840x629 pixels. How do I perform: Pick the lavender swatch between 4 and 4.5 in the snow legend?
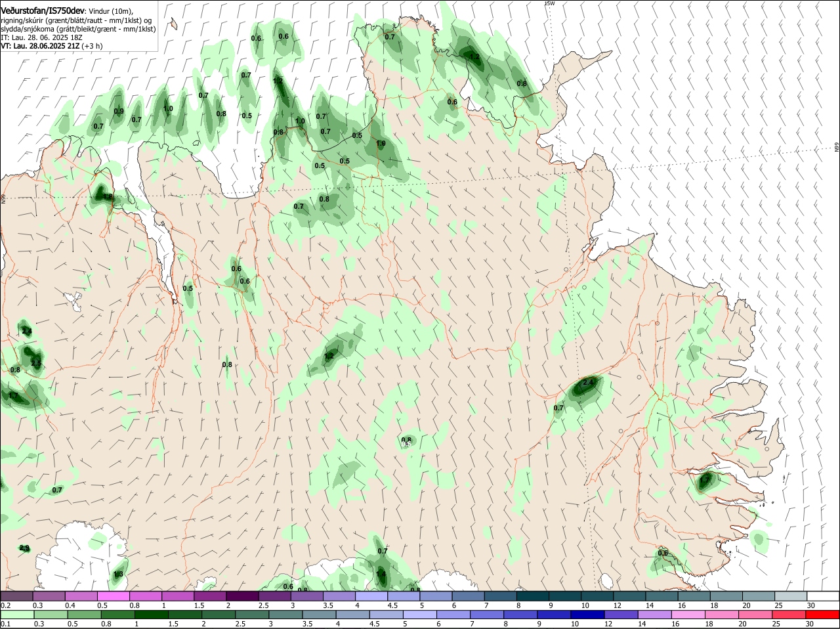pos(373,596)
